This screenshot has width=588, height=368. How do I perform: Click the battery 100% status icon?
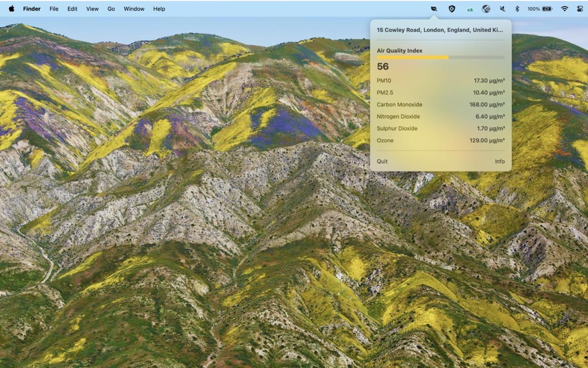pos(540,9)
